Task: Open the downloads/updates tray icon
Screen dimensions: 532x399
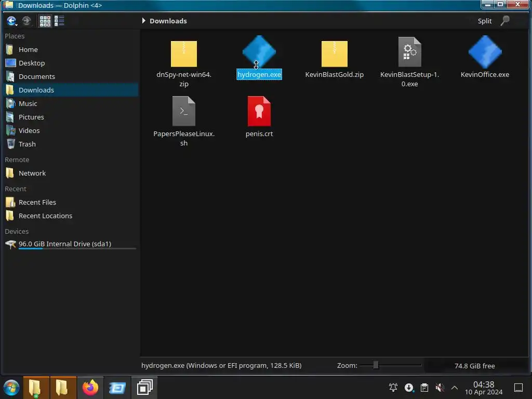Action: 409,388
